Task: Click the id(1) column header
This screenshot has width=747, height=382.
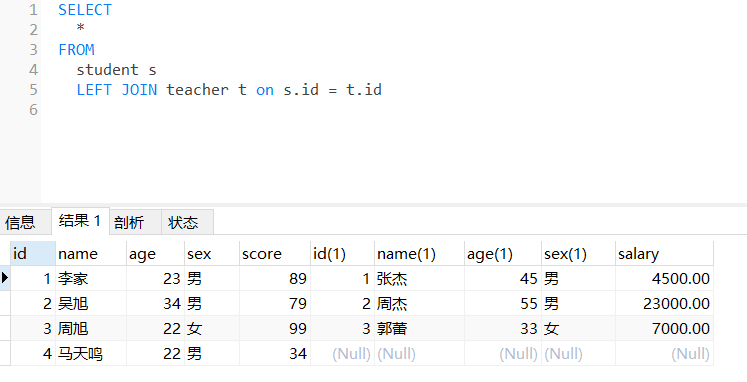Action: [343, 253]
